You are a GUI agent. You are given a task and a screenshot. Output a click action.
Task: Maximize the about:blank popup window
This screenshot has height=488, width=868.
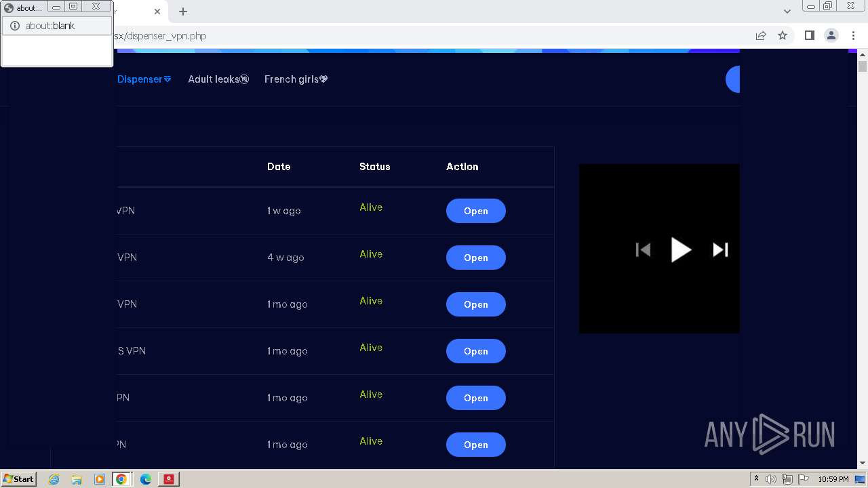click(73, 7)
